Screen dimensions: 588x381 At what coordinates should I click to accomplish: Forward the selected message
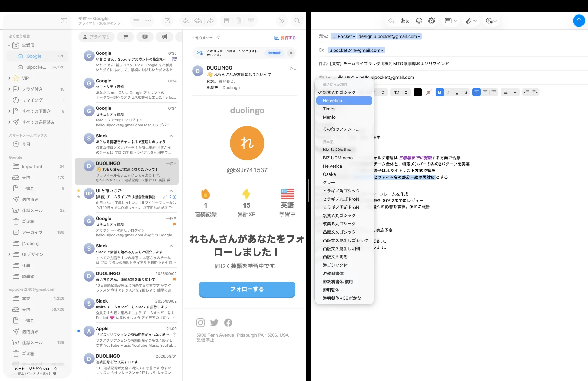click(210, 21)
